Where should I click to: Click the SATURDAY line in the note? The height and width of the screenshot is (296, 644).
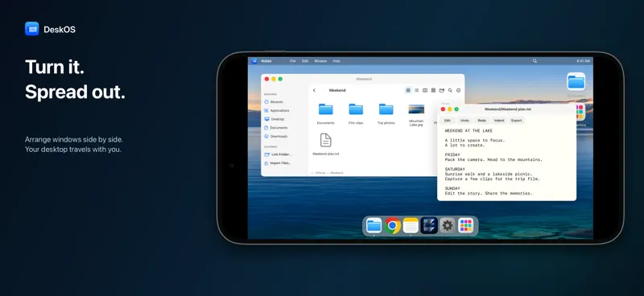point(455,169)
